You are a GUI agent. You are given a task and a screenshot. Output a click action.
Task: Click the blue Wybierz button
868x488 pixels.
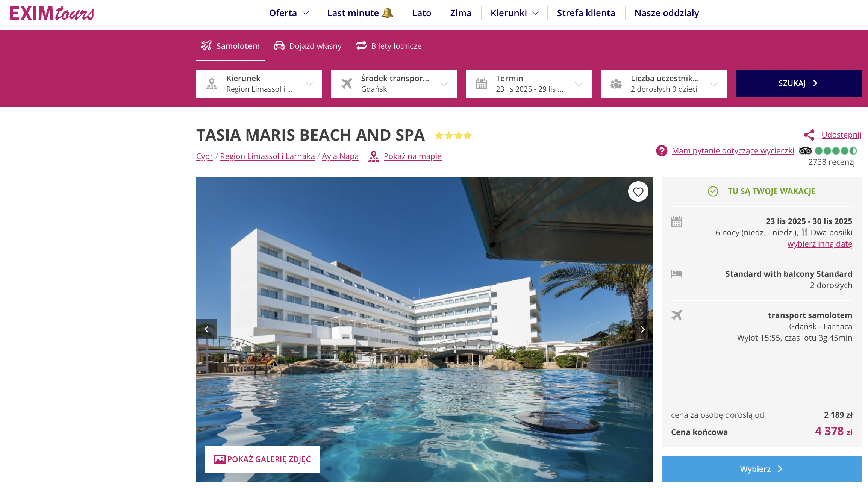(762, 469)
